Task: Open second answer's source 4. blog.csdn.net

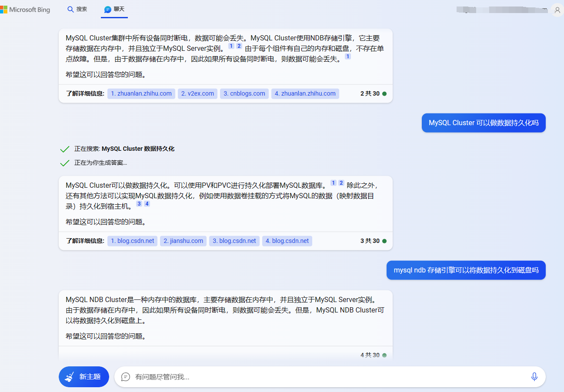Action: click(x=287, y=241)
